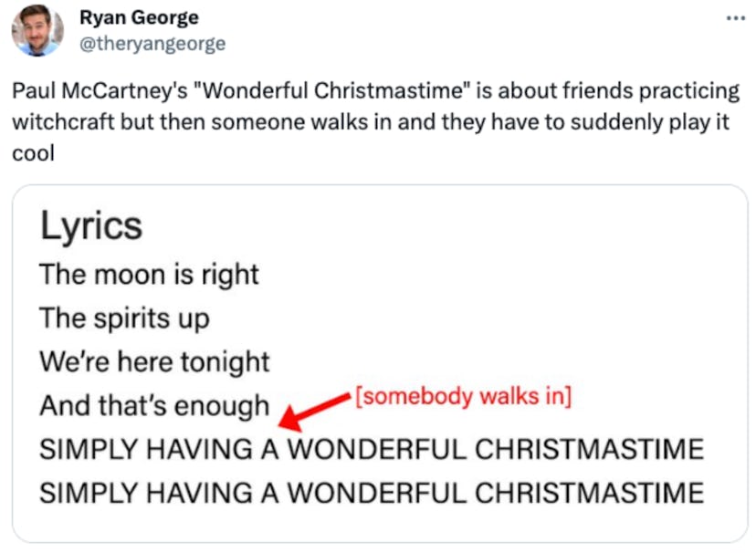This screenshot has width=756, height=553.
Task: Click the first "SIMPLY HAVING A WONDERFUL CHRISTMASTIME" line
Action: [371, 449]
